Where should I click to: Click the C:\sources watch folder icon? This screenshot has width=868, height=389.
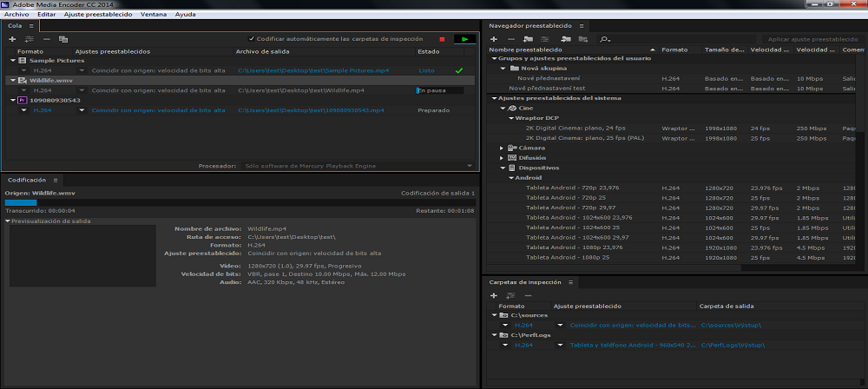pos(503,315)
